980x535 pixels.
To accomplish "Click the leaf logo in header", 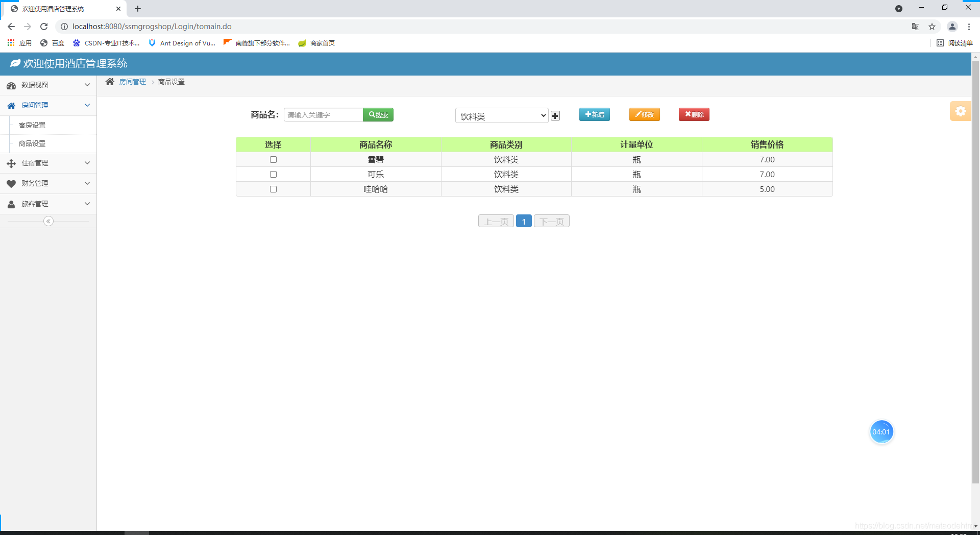I will click(15, 63).
